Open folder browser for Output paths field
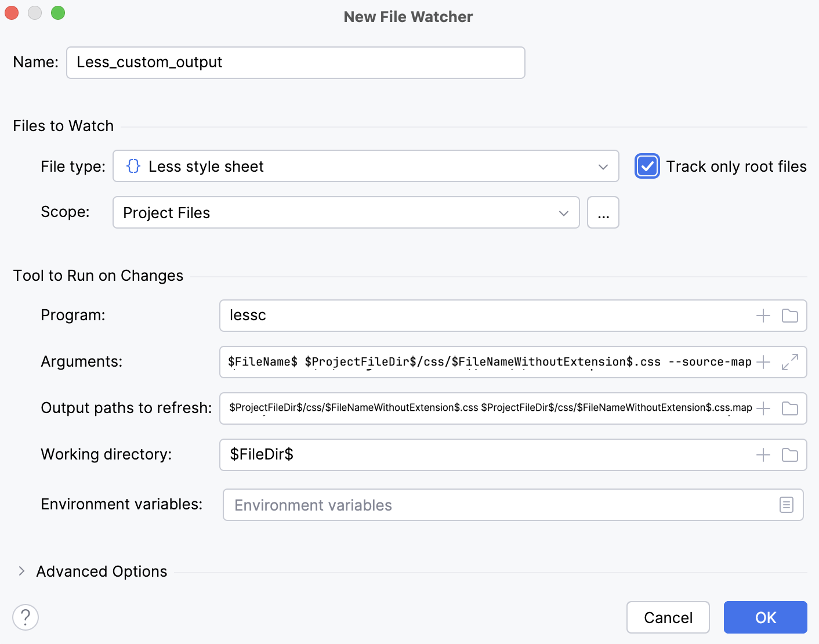This screenshot has width=819, height=644. click(790, 408)
